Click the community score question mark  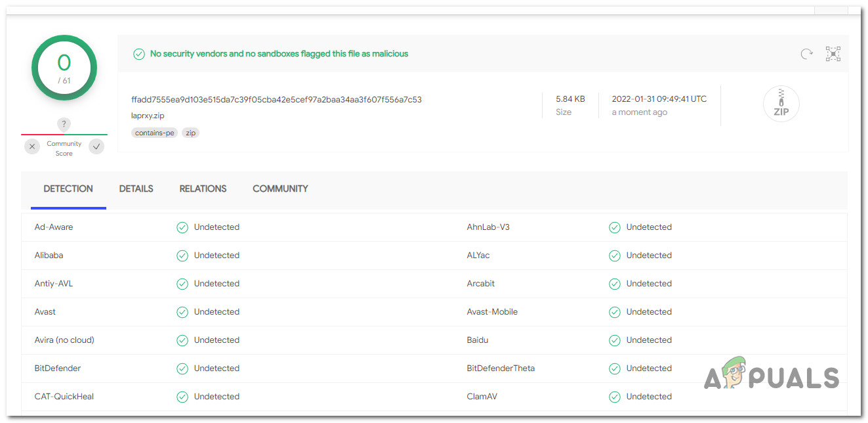(x=64, y=124)
